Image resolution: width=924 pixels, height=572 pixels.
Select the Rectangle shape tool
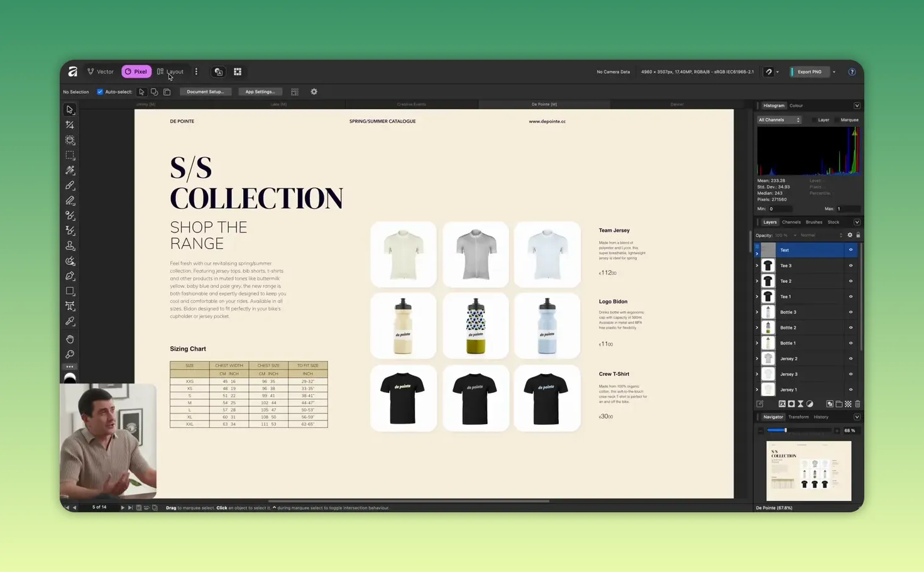pyautogui.click(x=70, y=291)
